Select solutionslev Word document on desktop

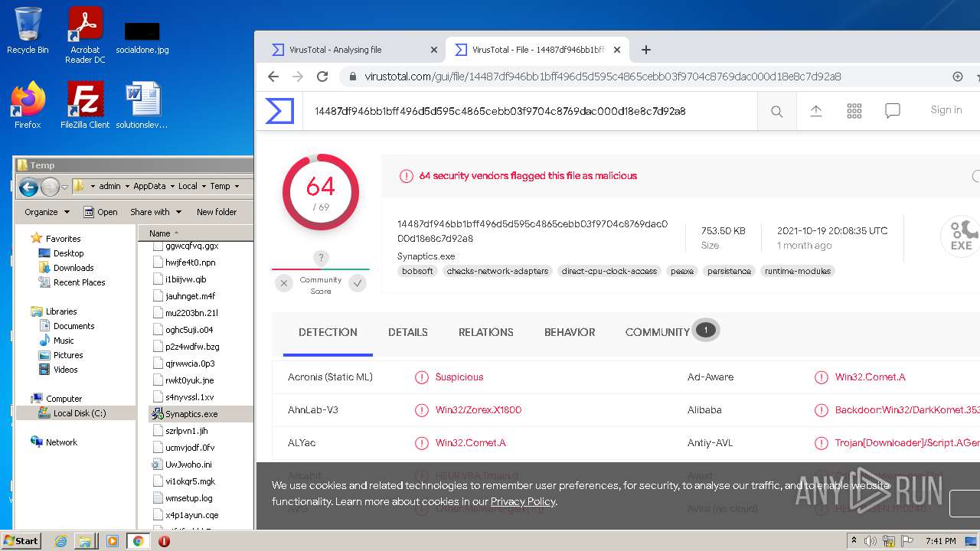pyautogui.click(x=142, y=106)
